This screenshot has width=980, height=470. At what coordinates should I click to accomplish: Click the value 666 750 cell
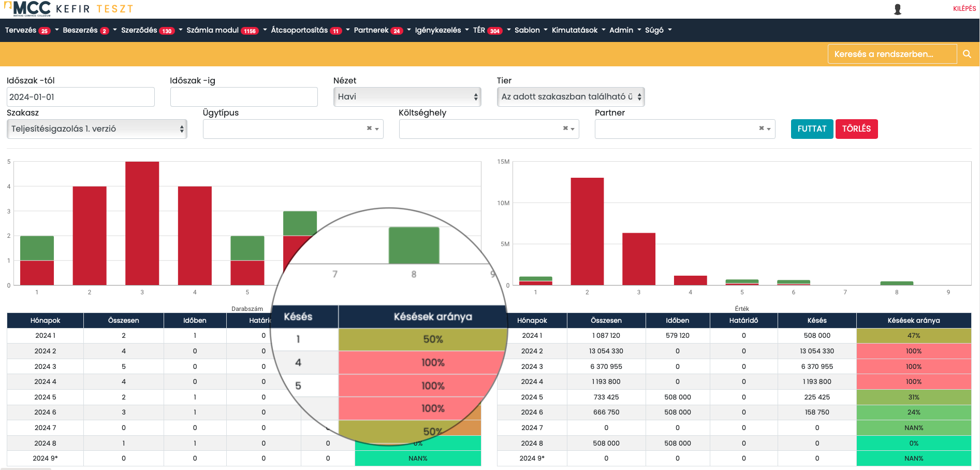pos(606,412)
